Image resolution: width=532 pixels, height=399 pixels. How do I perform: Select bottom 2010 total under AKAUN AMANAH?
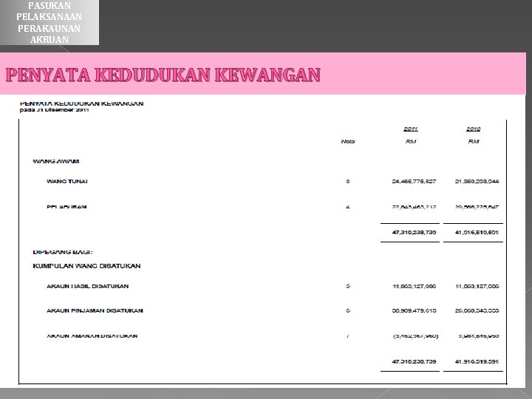point(477,361)
